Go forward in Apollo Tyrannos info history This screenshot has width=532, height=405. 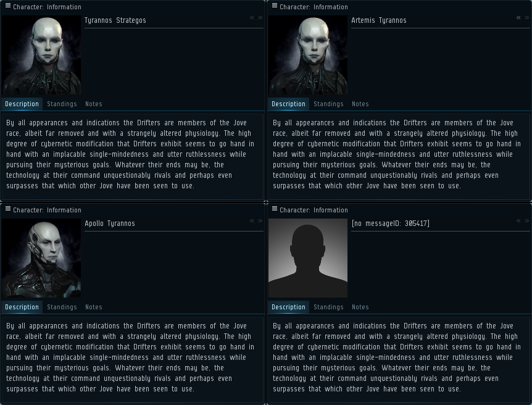[260, 220]
